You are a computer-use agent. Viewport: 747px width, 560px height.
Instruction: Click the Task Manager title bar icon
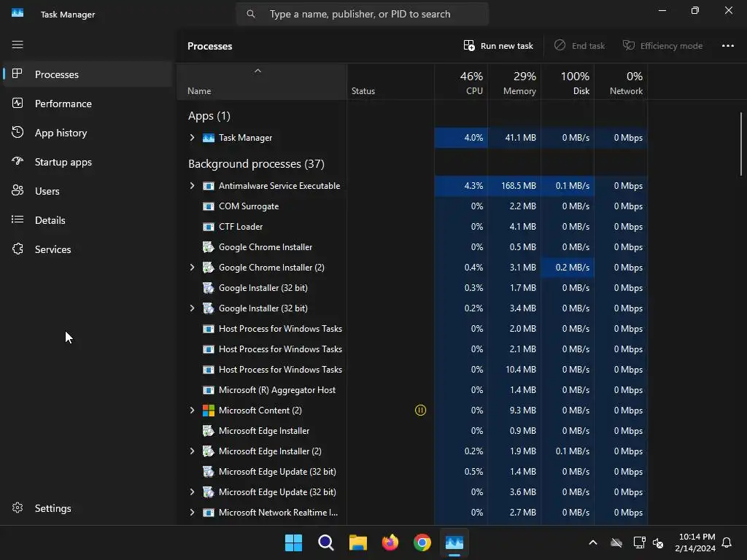(18, 13)
